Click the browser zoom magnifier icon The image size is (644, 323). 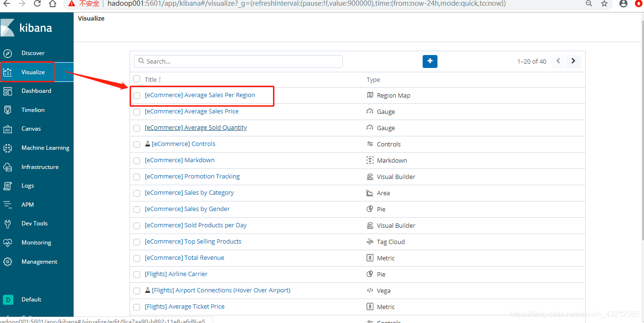(589, 3)
